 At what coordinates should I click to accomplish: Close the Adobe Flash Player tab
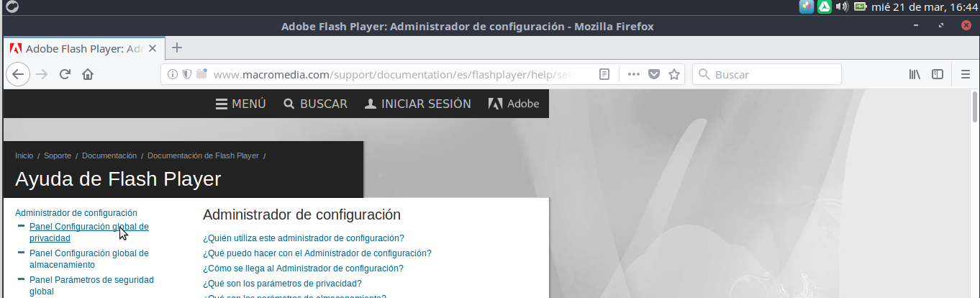point(153,49)
